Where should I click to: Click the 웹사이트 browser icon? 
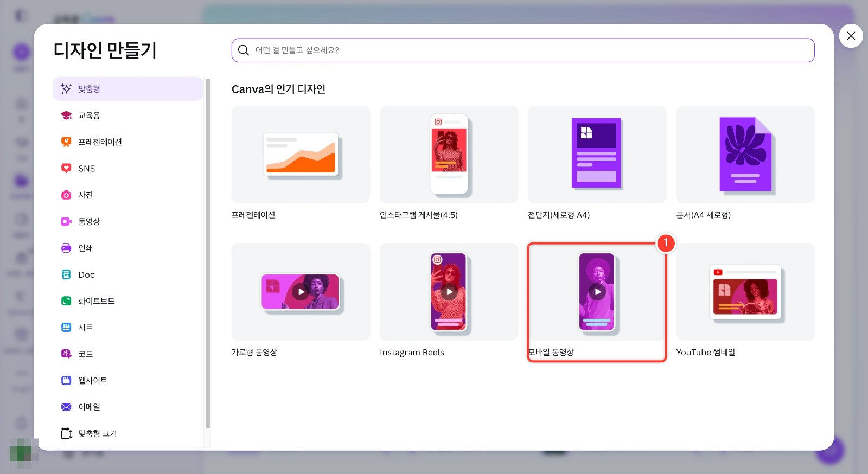tap(66, 380)
